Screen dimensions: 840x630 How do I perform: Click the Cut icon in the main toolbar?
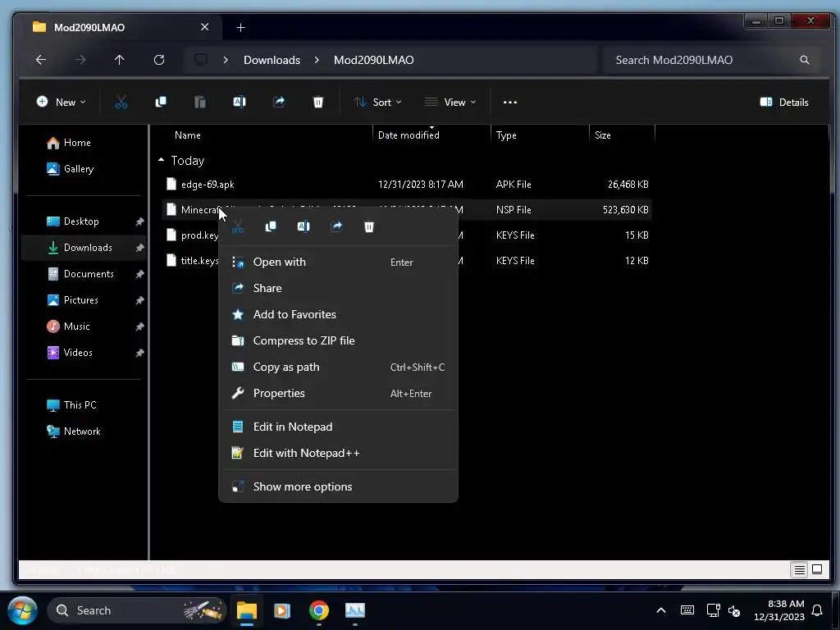[x=121, y=103]
